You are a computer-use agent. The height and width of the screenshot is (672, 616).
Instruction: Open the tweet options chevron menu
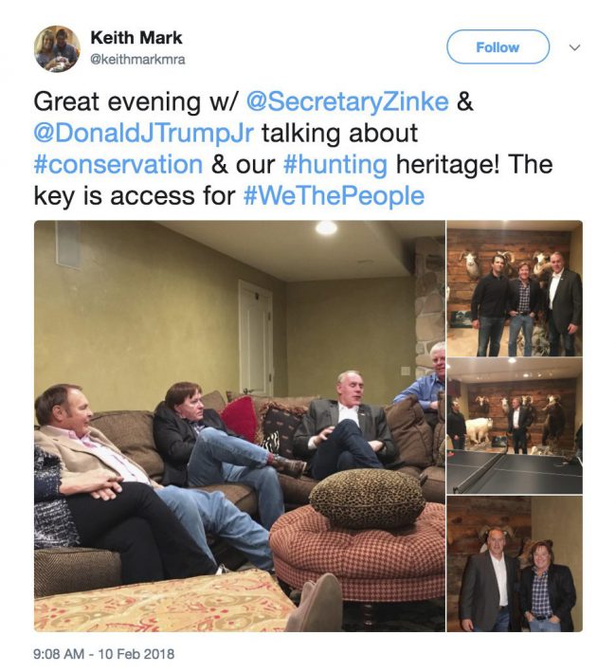[573, 47]
